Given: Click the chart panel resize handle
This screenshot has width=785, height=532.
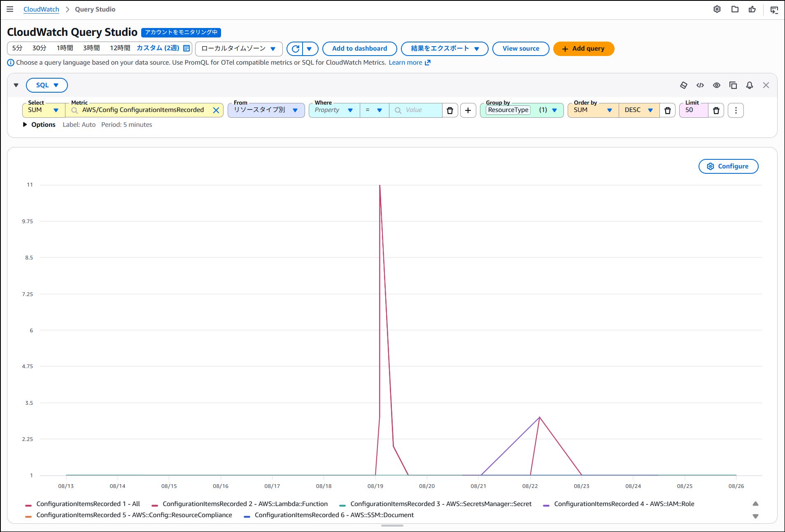Looking at the screenshot, I should tap(392, 525).
